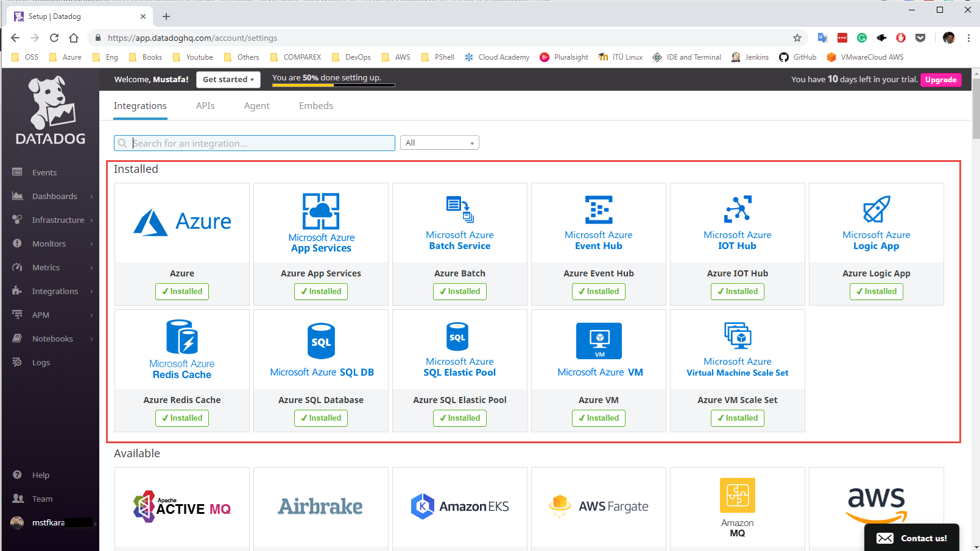980x551 pixels.
Task: Open the Jenkins bookmark
Action: click(x=750, y=57)
